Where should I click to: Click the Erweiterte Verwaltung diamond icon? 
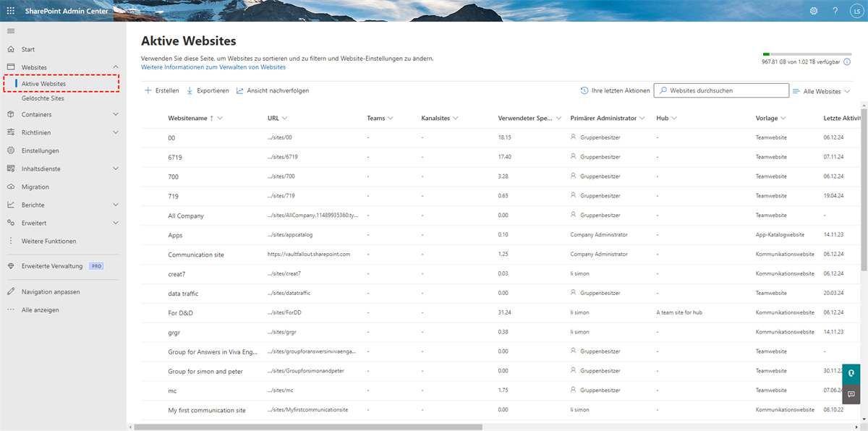[11, 266]
